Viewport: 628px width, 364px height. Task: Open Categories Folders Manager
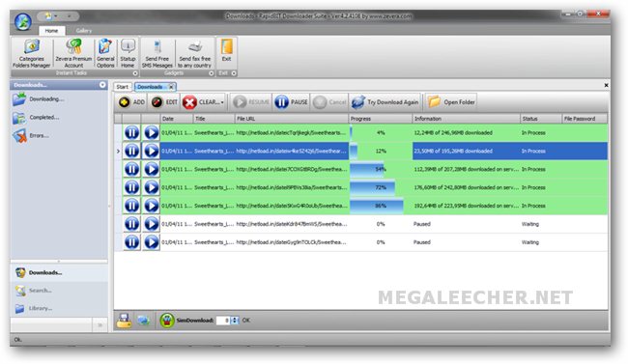31,53
